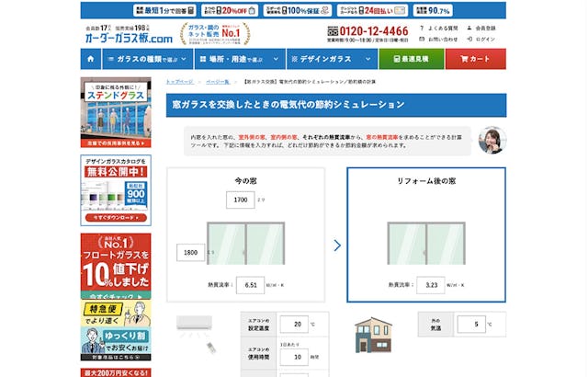588x377 pixels.
Task: Expand the デザインガラス dropdown chevron
Action: [x=367, y=59]
